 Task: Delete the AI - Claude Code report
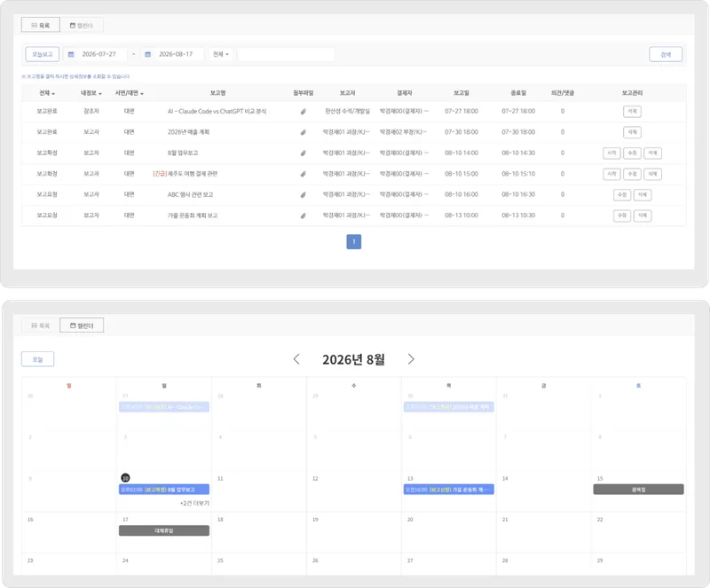632,112
